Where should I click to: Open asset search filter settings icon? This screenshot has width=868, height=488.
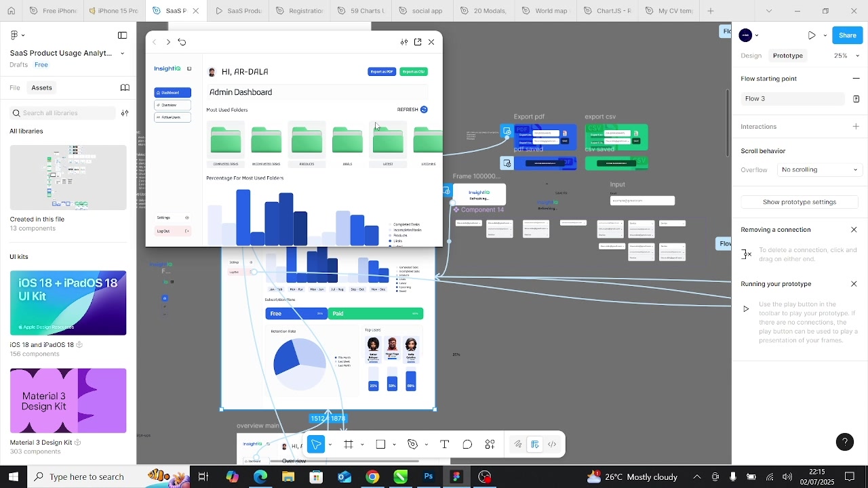[x=125, y=113]
